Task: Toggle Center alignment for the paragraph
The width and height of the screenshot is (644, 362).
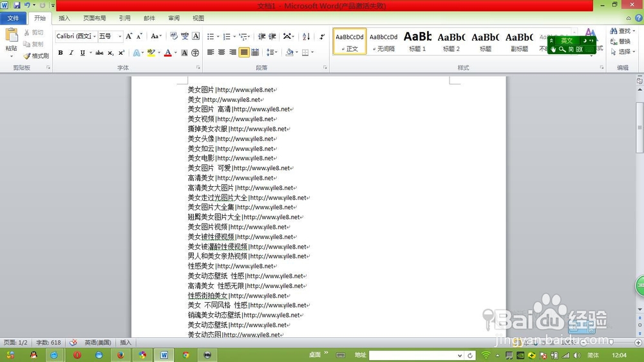Action: [222, 52]
